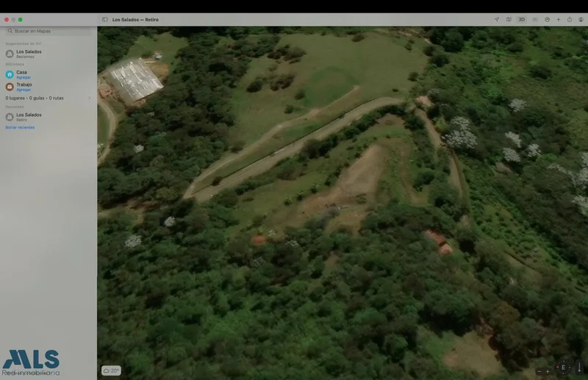This screenshot has width=588, height=380.
Task: Click Agregar link under Trabajo
Action: (24, 90)
